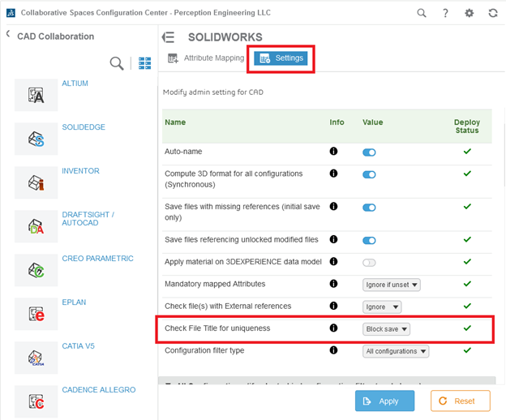
Task: Click the 3DS logo icon in title
Action: tap(11, 13)
